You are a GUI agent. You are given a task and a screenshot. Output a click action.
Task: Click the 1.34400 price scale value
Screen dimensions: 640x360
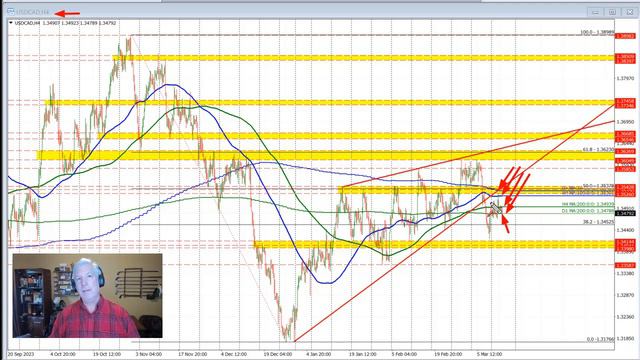pos(625,230)
